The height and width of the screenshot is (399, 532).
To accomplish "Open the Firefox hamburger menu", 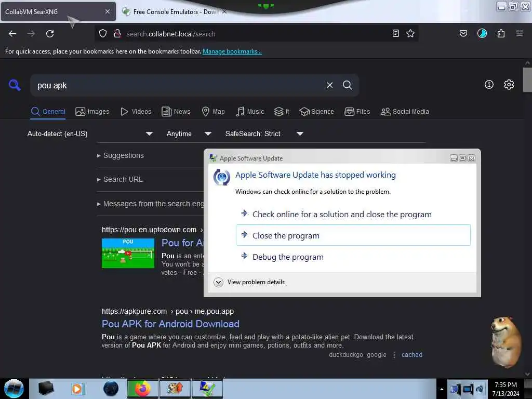I will [x=519, y=33].
